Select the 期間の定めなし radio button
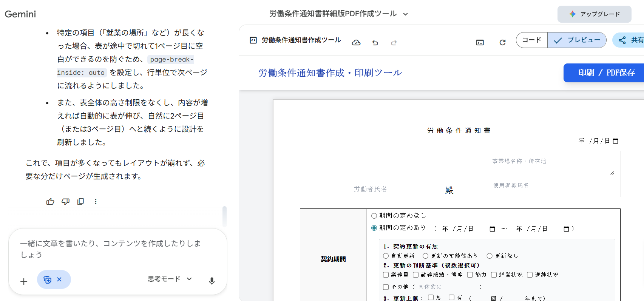This screenshot has height=301, width=644. (x=374, y=216)
